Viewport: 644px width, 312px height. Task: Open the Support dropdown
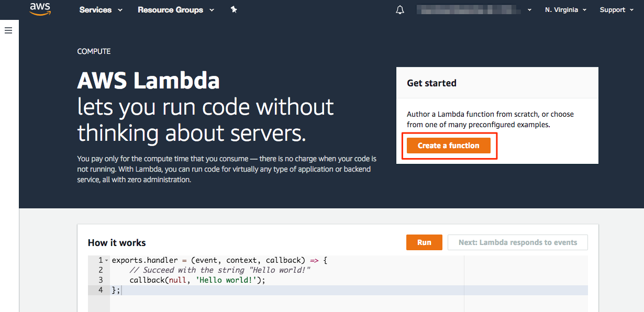[x=613, y=9]
